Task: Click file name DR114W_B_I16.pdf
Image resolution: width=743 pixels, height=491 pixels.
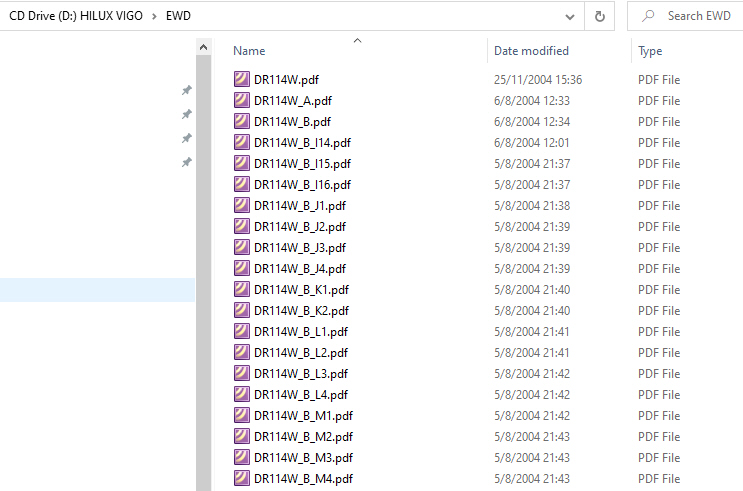Action: coord(302,184)
